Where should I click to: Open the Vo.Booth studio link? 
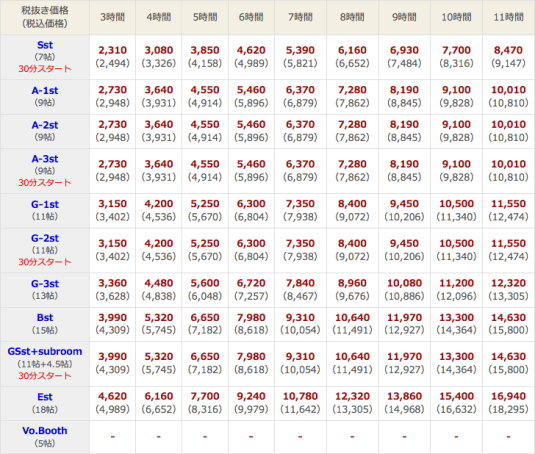[x=45, y=431]
